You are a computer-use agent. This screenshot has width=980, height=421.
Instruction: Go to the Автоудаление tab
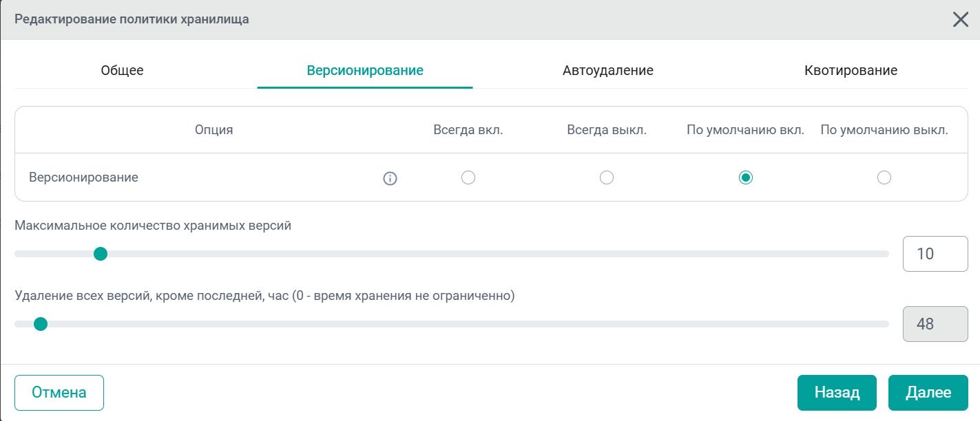(607, 70)
